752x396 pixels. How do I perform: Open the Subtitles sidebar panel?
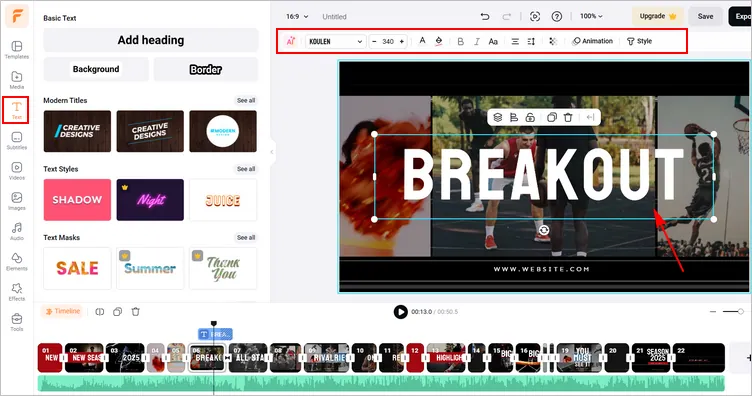click(x=17, y=140)
